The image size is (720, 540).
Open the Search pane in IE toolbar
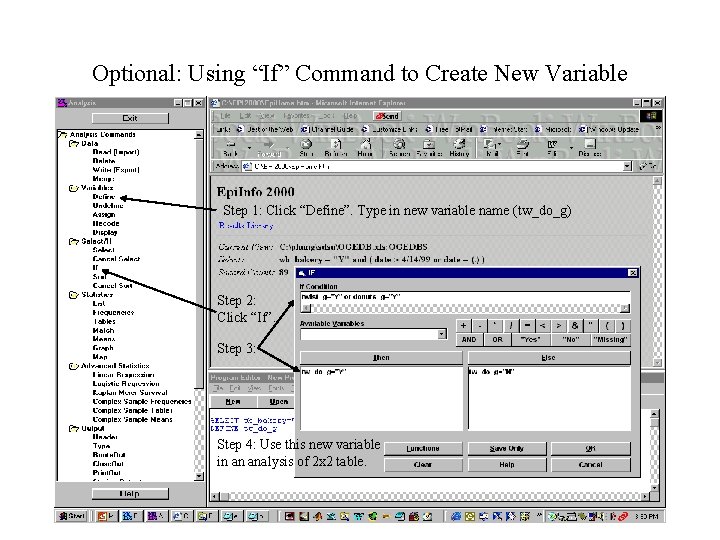[399, 148]
